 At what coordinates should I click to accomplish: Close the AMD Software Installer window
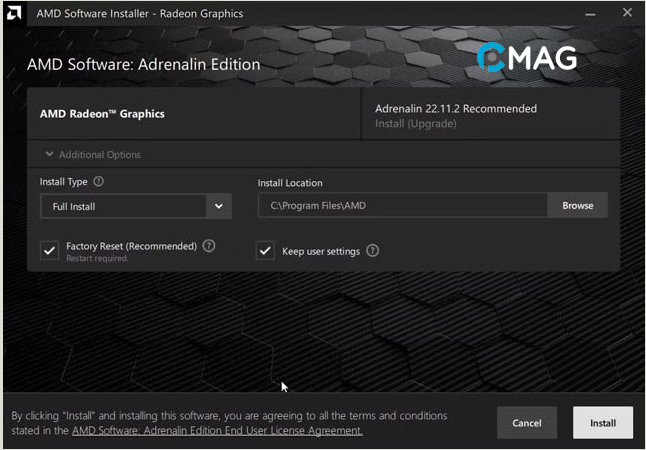pyautogui.click(x=627, y=13)
